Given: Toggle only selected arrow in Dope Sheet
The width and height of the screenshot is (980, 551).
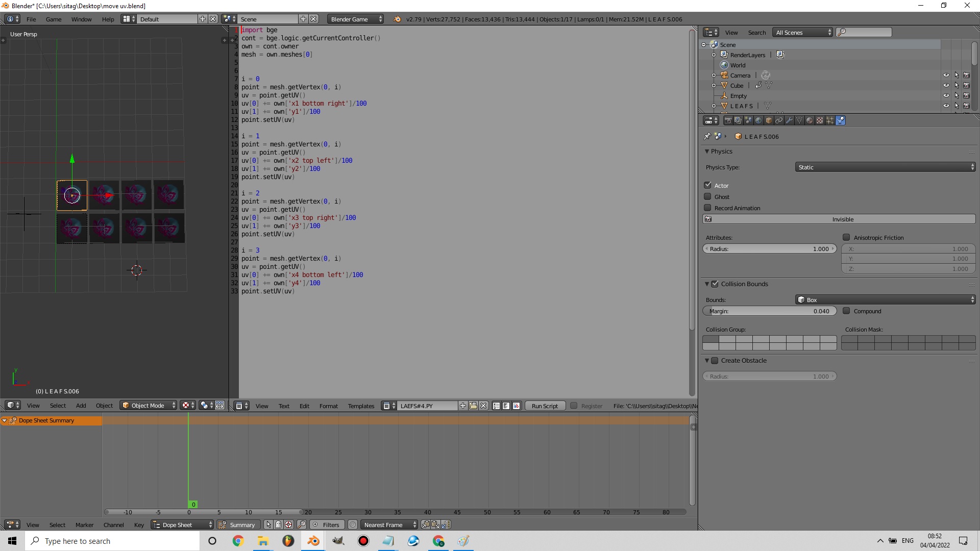Looking at the screenshot, I should [268, 524].
